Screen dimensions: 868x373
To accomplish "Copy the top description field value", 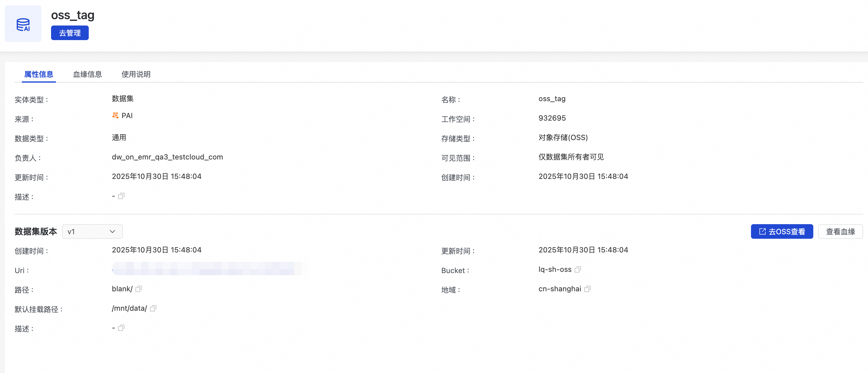I will [x=121, y=196].
